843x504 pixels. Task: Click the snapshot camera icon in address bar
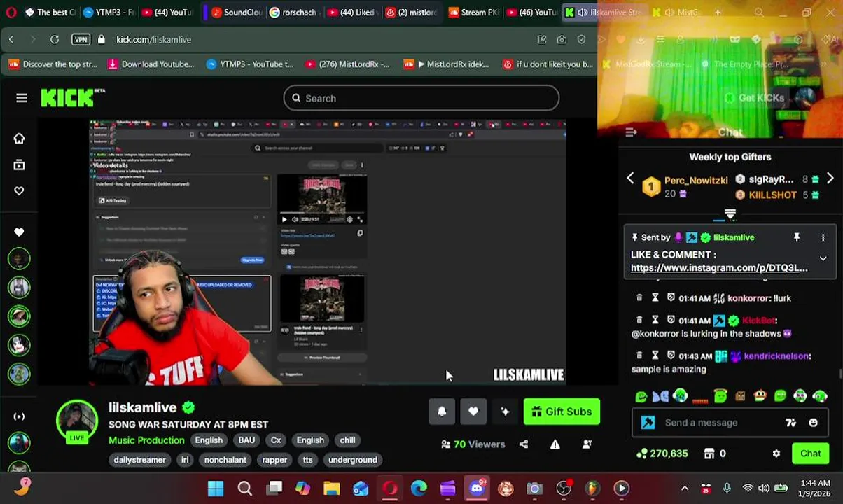[562, 40]
